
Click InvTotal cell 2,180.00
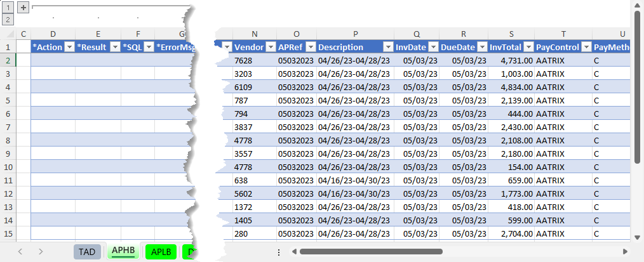(x=511, y=154)
